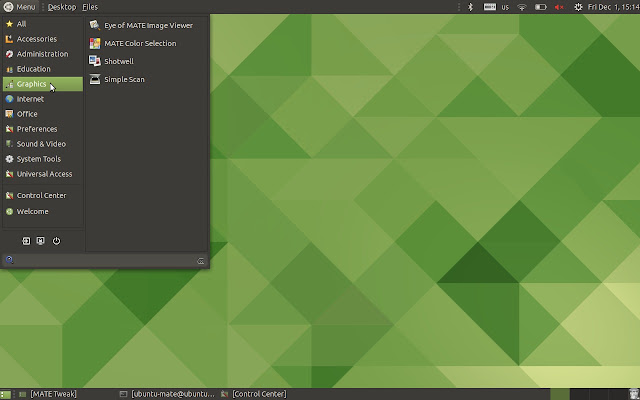
Task: Click the show desktop button in the bottom panel
Action: pos(5,394)
